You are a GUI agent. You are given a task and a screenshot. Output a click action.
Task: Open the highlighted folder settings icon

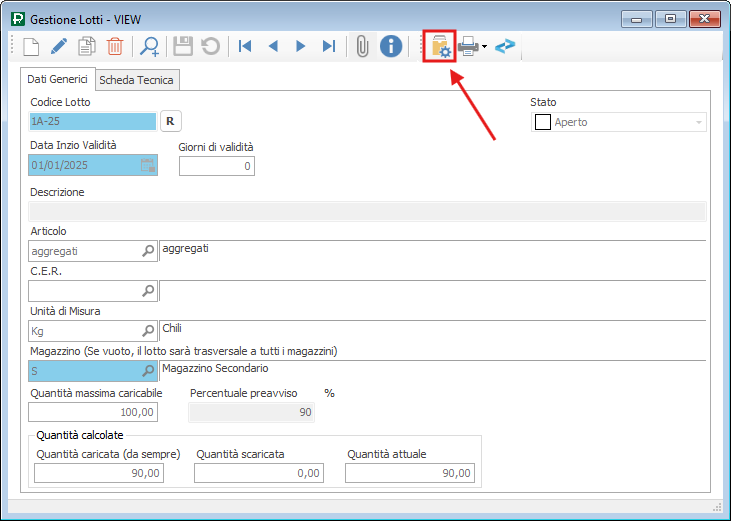[440, 46]
